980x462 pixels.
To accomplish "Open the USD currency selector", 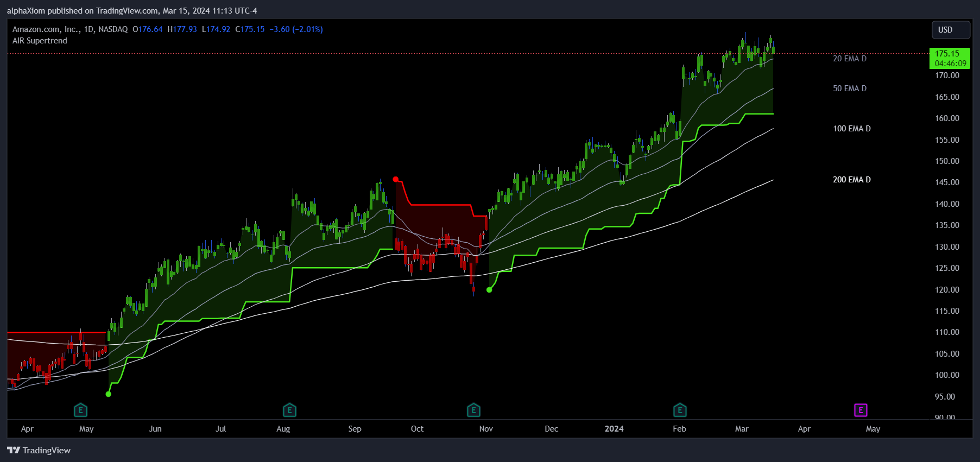I will click(x=951, y=30).
